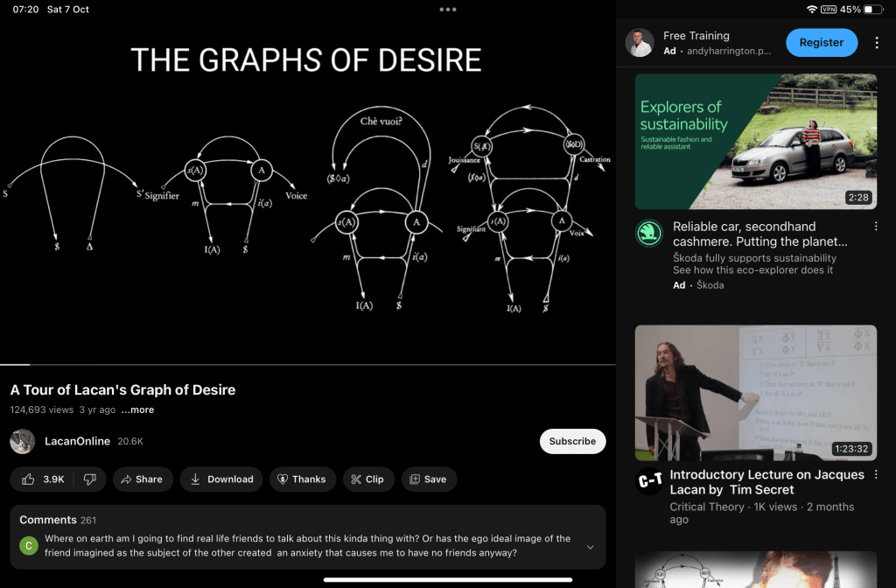Open LacanOnline channel name link
The width and height of the screenshot is (896, 588).
[77, 441]
